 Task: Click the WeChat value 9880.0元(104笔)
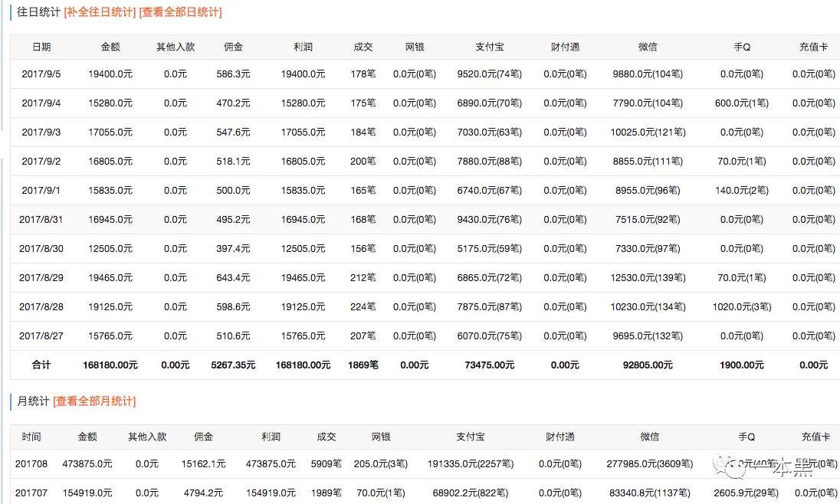click(648, 74)
